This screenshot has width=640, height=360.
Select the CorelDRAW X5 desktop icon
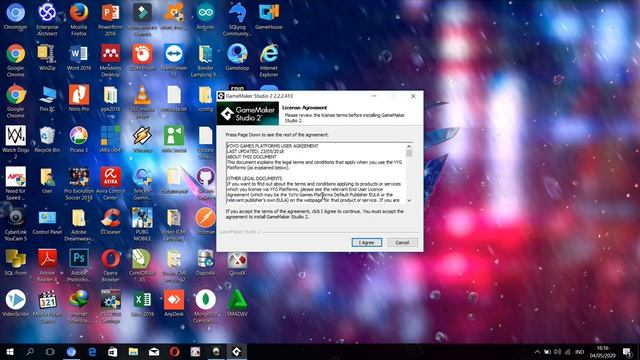click(142, 264)
